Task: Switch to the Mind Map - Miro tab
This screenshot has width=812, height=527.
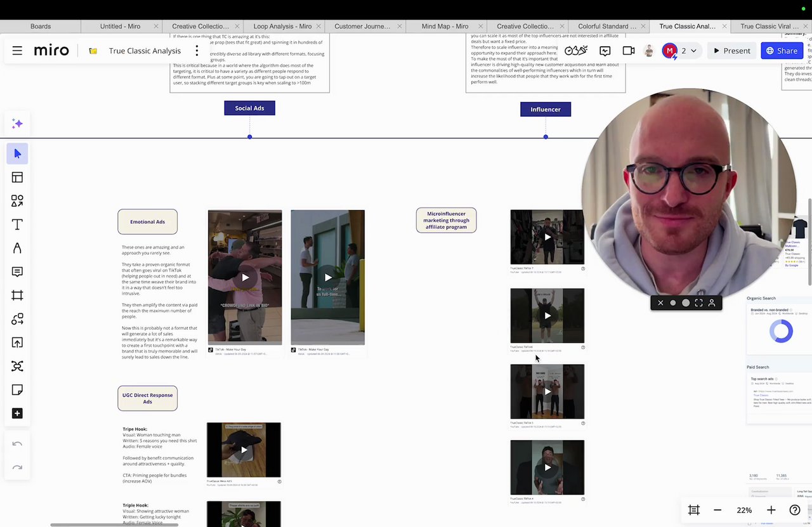Action: (x=445, y=26)
